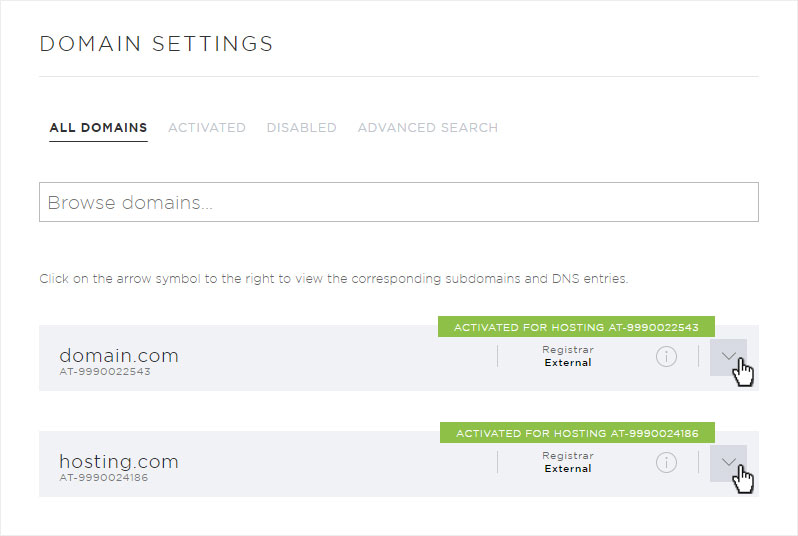Expand hosting.com DNS entries arrow

728,463
